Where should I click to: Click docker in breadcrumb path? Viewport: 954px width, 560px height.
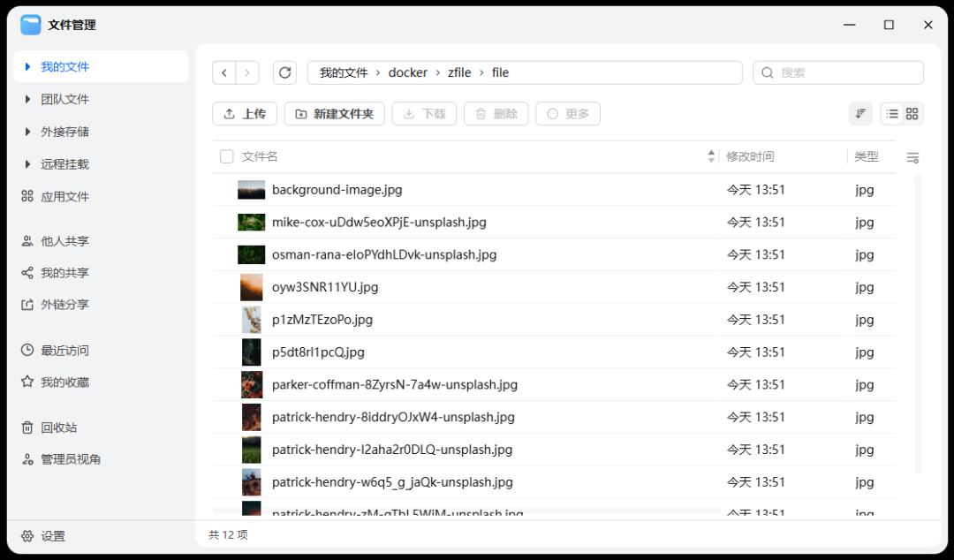click(x=408, y=73)
